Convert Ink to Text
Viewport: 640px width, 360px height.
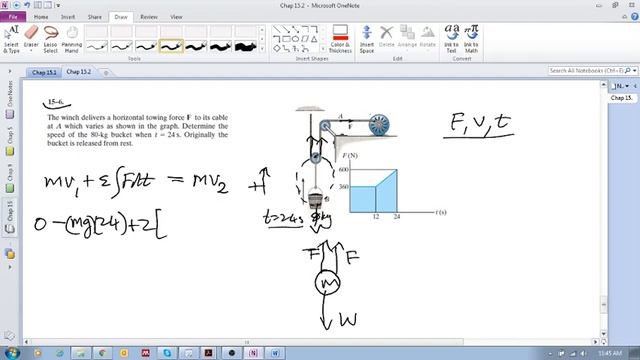[x=451, y=39]
